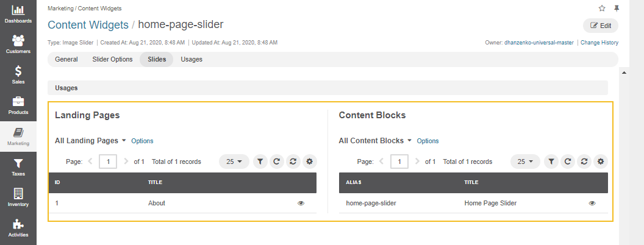This screenshot has height=245, width=644.
Task: Open the Taxes funnel menu
Action: point(18,167)
